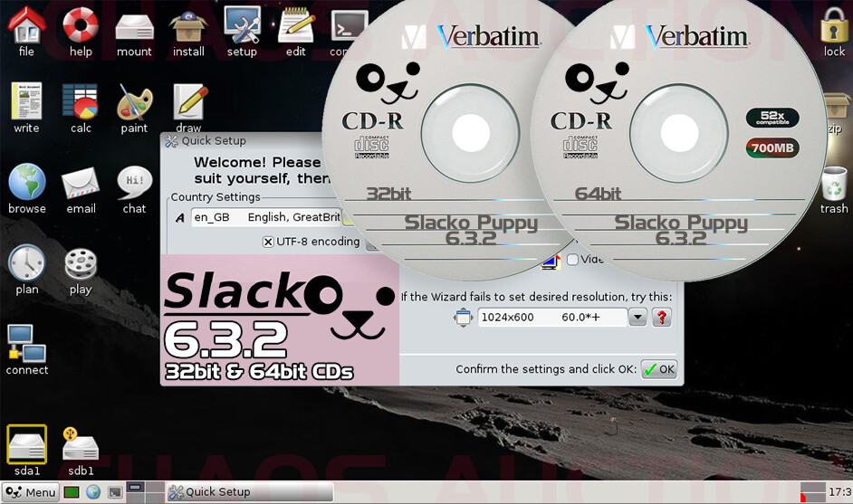Image resolution: width=853 pixels, height=504 pixels.
Task: Open the trash bin icon
Action: tap(835, 184)
